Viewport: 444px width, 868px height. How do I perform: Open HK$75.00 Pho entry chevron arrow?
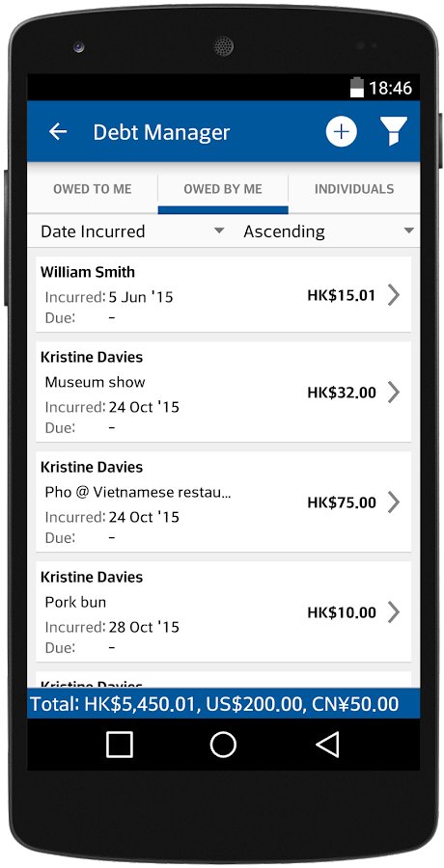[394, 502]
